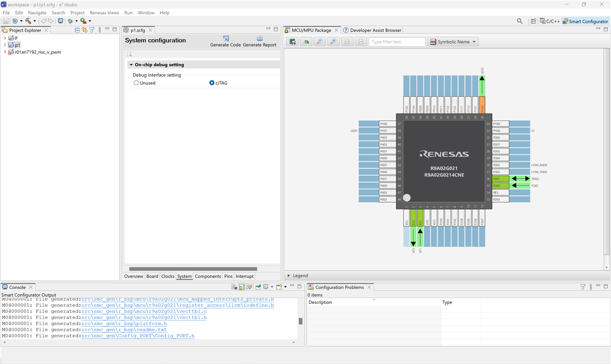The image size is (611, 364).
Task: Save the MCU package view image
Action: [292, 42]
